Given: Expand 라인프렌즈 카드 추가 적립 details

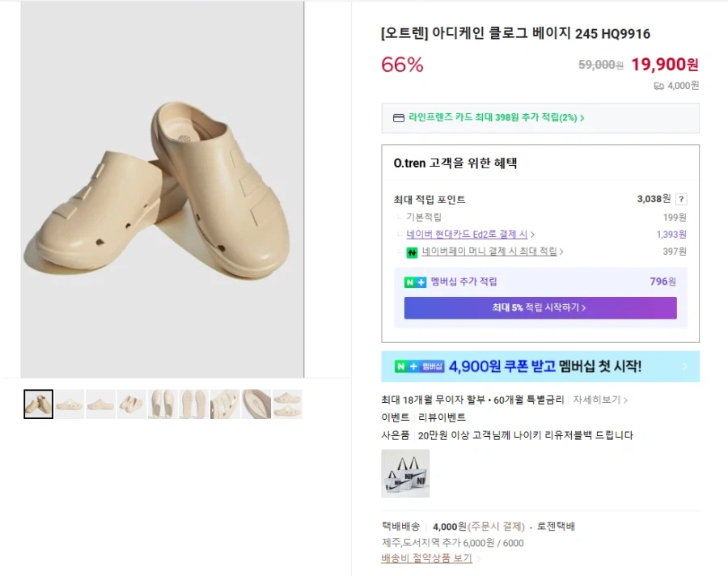Looking at the screenshot, I should 496,118.
